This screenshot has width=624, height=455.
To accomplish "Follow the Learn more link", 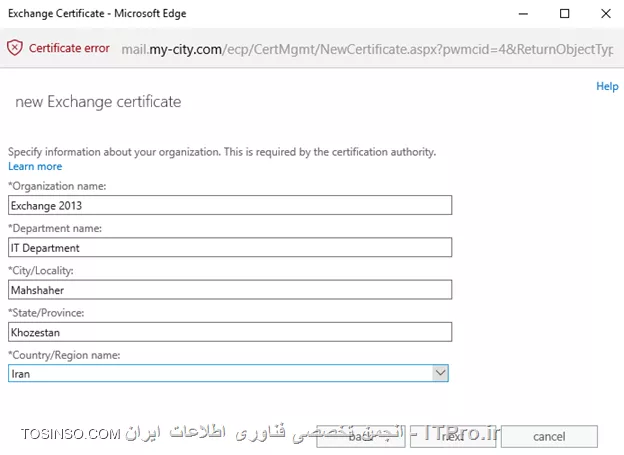I will tap(35, 166).
